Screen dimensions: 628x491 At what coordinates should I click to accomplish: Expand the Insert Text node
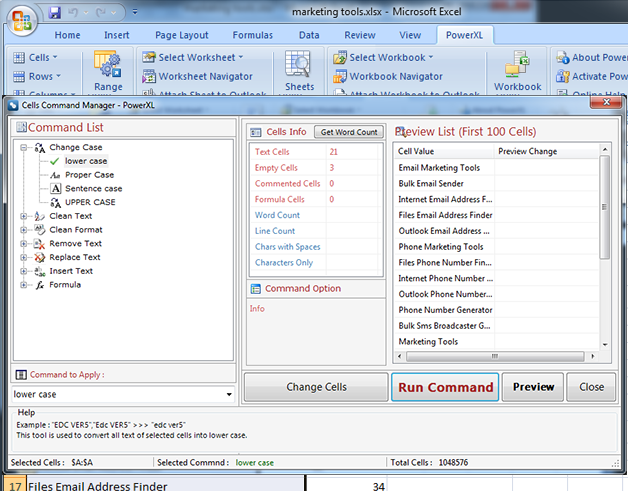click(x=24, y=271)
